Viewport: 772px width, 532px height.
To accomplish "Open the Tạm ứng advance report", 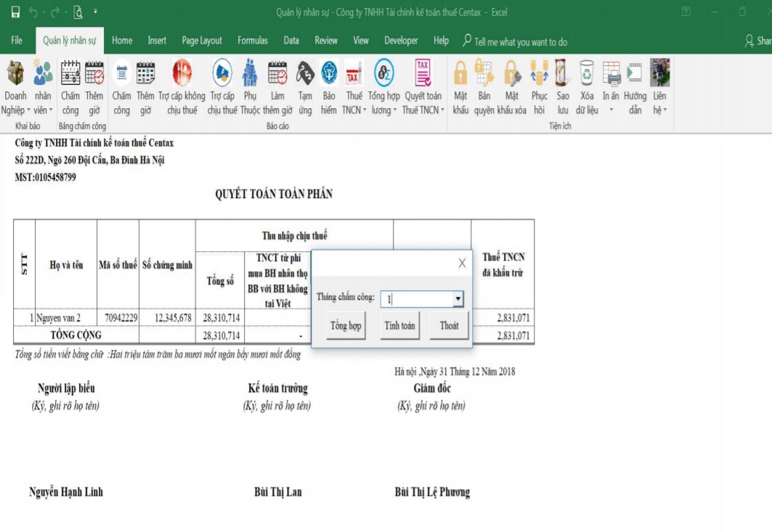I will (x=305, y=74).
